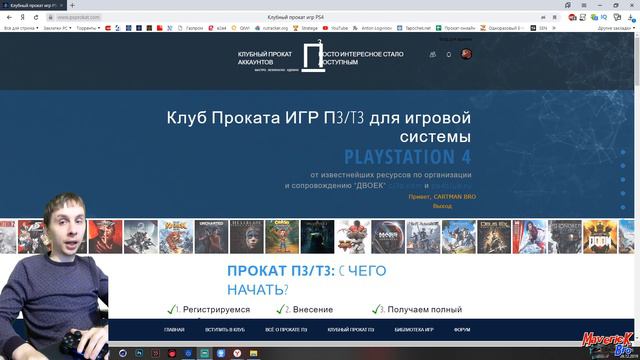This screenshot has width=640, height=360.
Task: Select the fifth slider dot indicator
Action: (x=623, y=207)
